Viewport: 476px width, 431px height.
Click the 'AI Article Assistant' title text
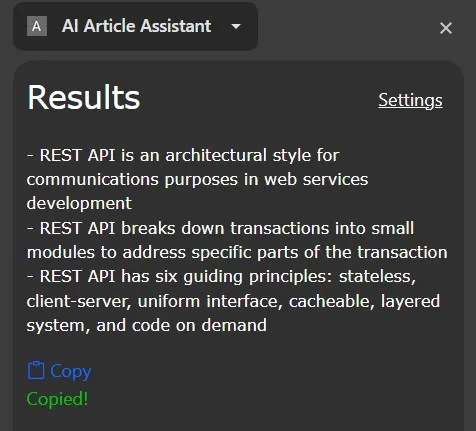tap(136, 26)
